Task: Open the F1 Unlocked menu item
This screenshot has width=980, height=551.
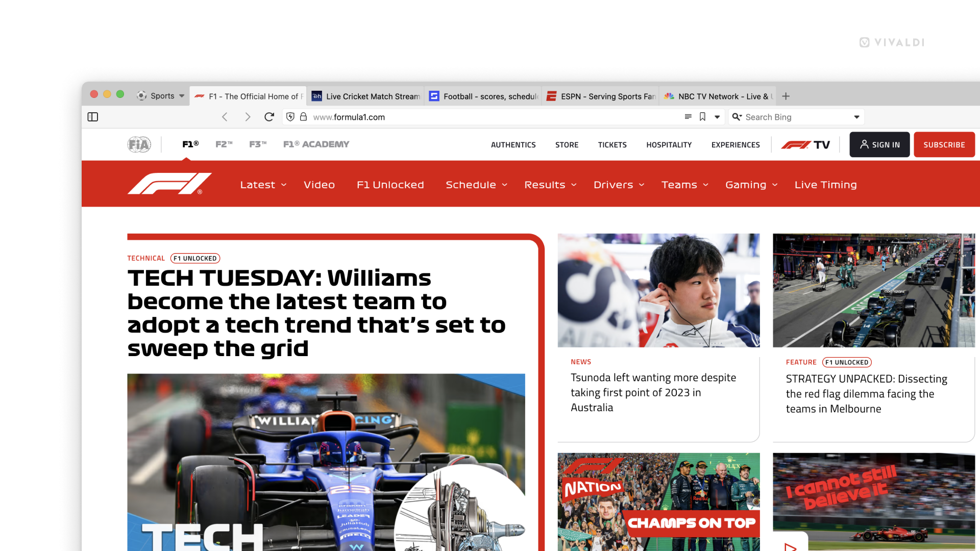Action: 390,185
